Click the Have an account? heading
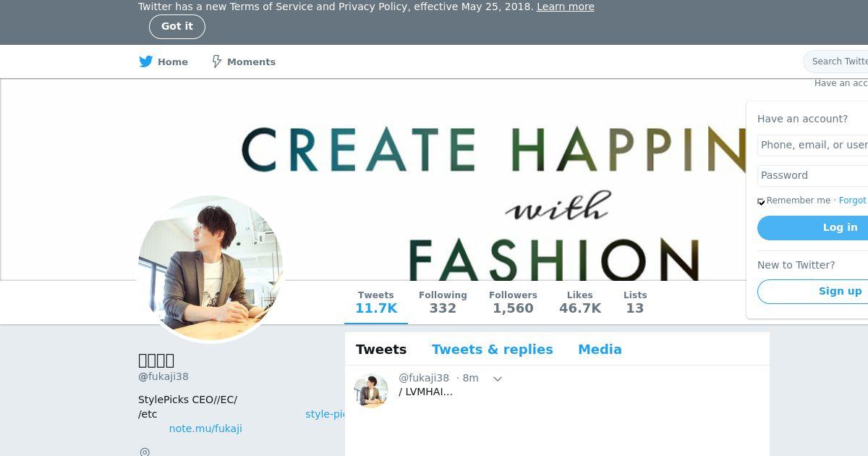Image resolution: width=868 pixels, height=456 pixels. tap(802, 119)
